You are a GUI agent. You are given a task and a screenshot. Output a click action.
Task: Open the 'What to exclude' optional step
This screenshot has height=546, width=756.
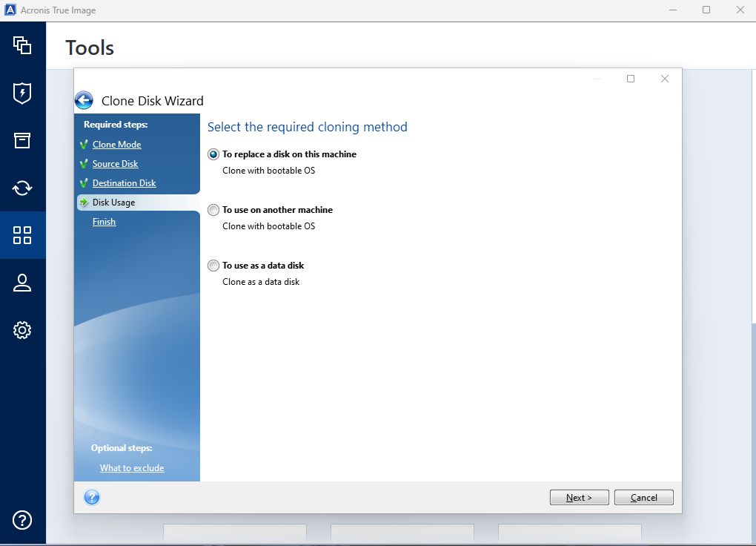click(131, 467)
